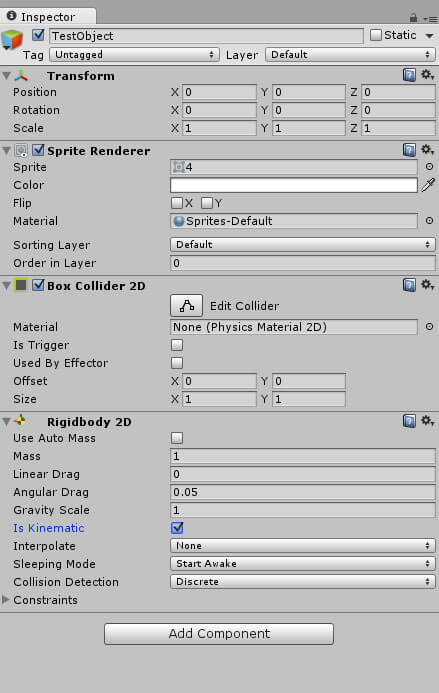439x693 pixels.
Task: Click the TestObject name field
Action: [206, 36]
